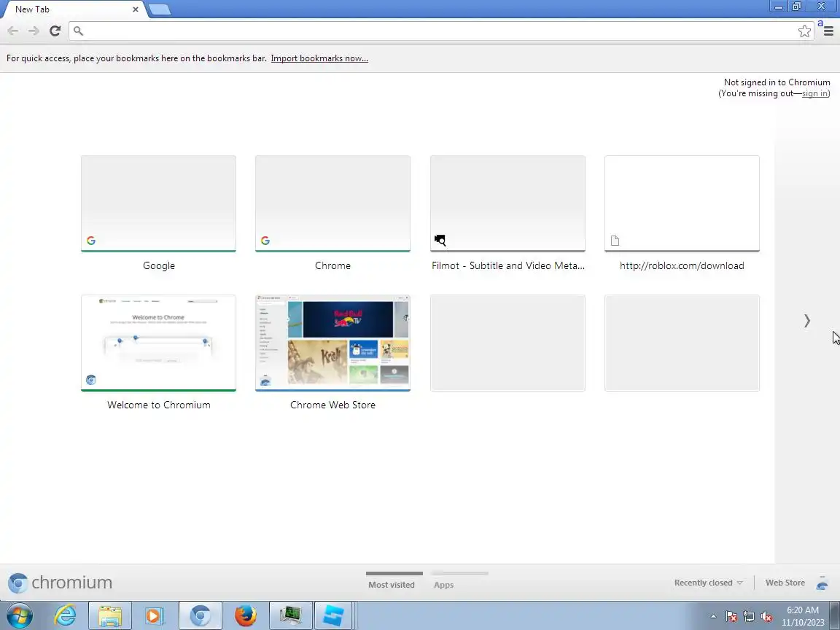Open a new tab with tab button
This screenshot has width=840, height=630.
tap(159, 9)
